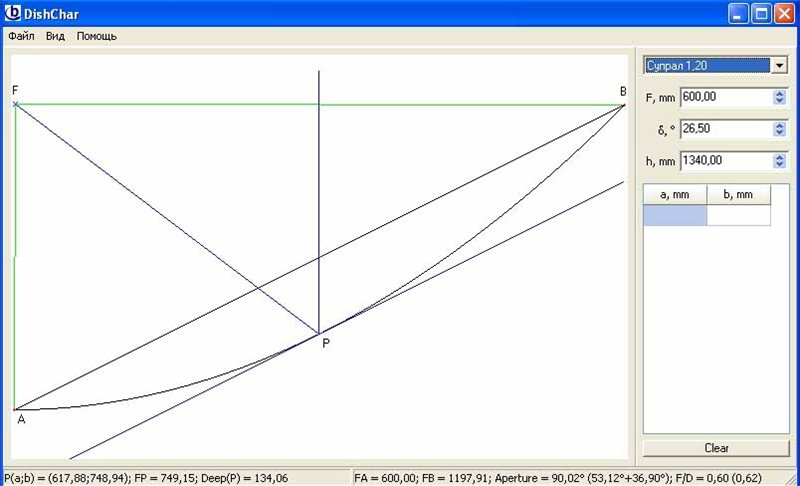Open the Помощь menu
The width and height of the screenshot is (800, 486).
[x=96, y=36]
